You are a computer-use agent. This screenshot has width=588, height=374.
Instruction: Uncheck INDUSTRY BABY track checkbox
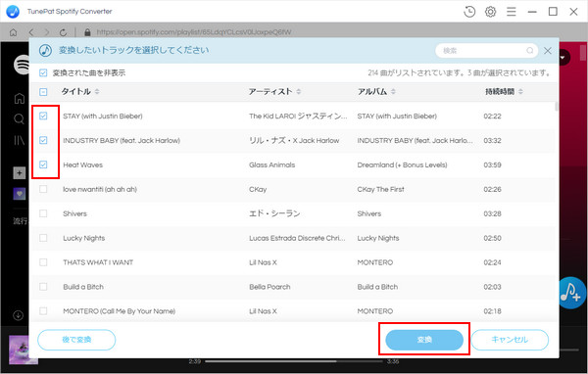pos(43,140)
